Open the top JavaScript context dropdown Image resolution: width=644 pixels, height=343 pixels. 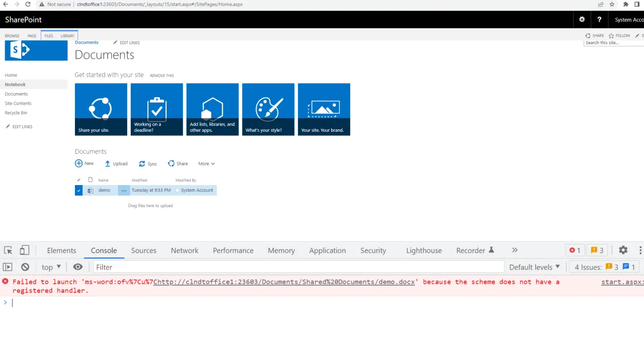(x=51, y=267)
